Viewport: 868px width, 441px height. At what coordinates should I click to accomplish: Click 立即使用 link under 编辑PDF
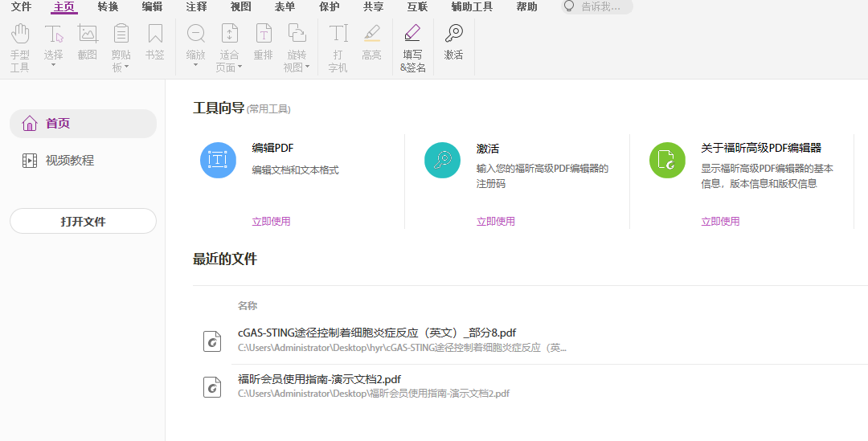(272, 222)
